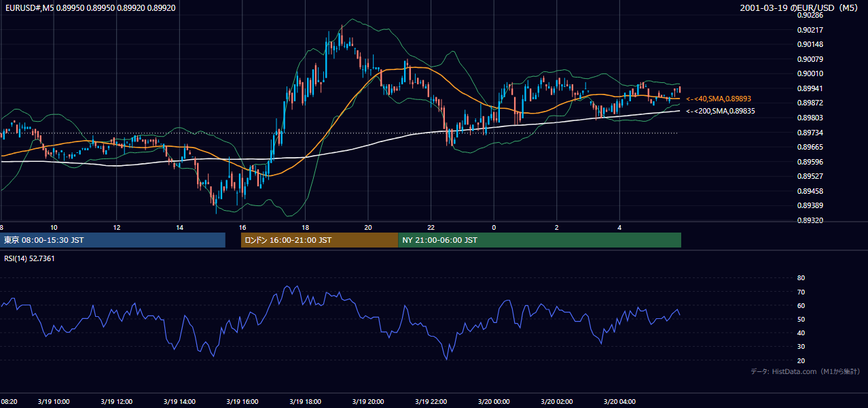Click the 3/20 00:00 bottom axis label

tap(494, 402)
